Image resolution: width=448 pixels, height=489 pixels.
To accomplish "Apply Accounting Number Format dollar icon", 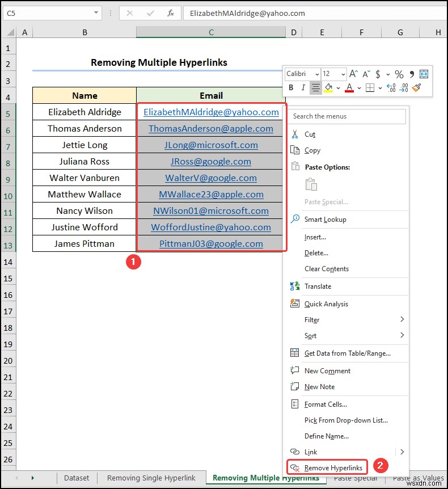I will pyautogui.click(x=378, y=74).
